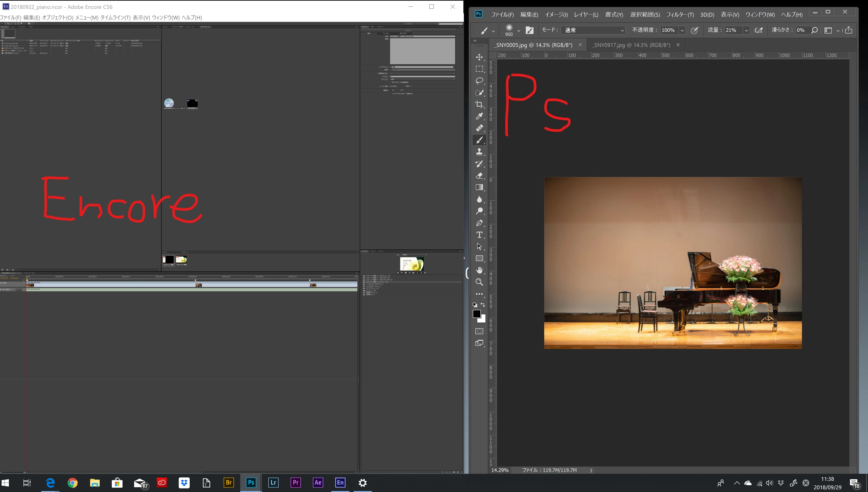
Task: Toggle ハイライトをリッチカラーで書き出し checkbox
Action: click(391, 94)
